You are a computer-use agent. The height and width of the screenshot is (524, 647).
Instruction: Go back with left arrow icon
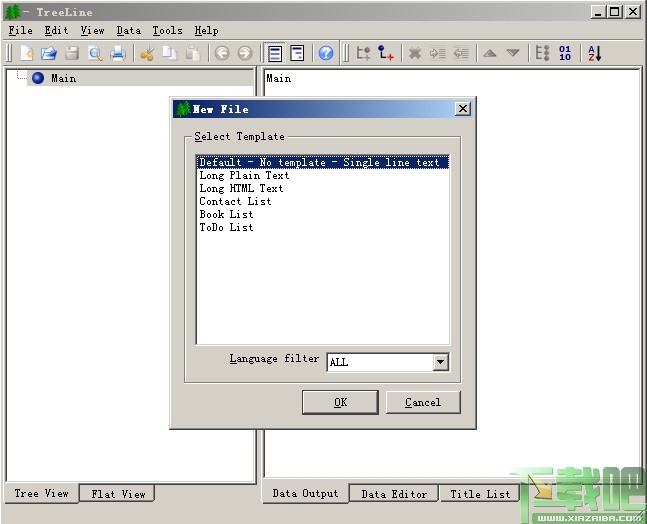222,53
